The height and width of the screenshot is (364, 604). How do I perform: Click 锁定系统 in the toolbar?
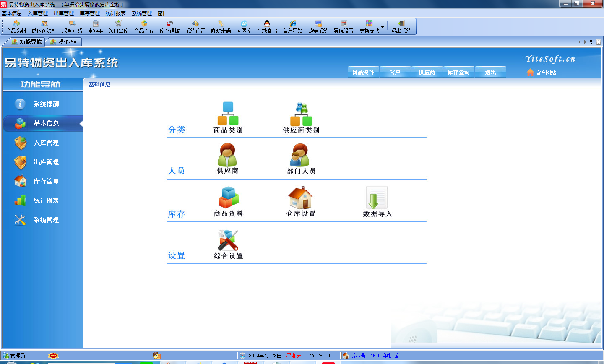pyautogui.click(x=318, y=27)
